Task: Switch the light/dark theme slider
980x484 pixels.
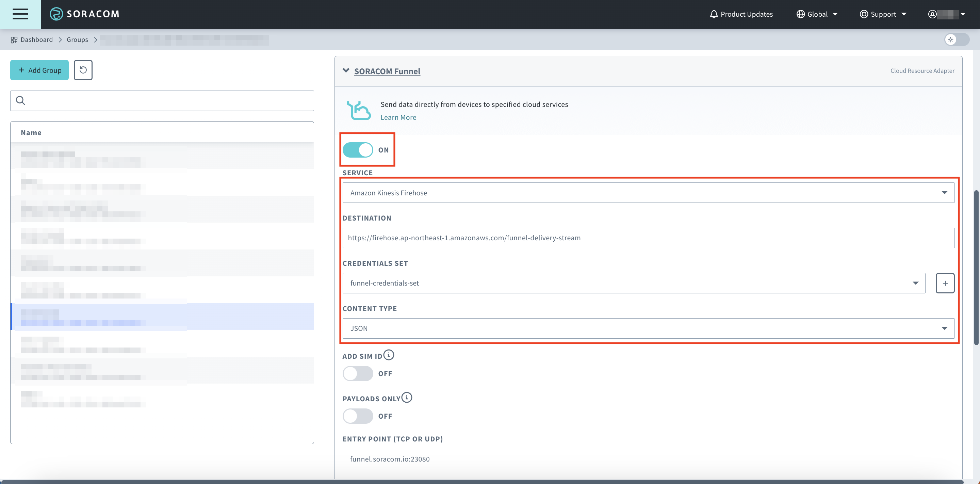Action: pos(957,39)
